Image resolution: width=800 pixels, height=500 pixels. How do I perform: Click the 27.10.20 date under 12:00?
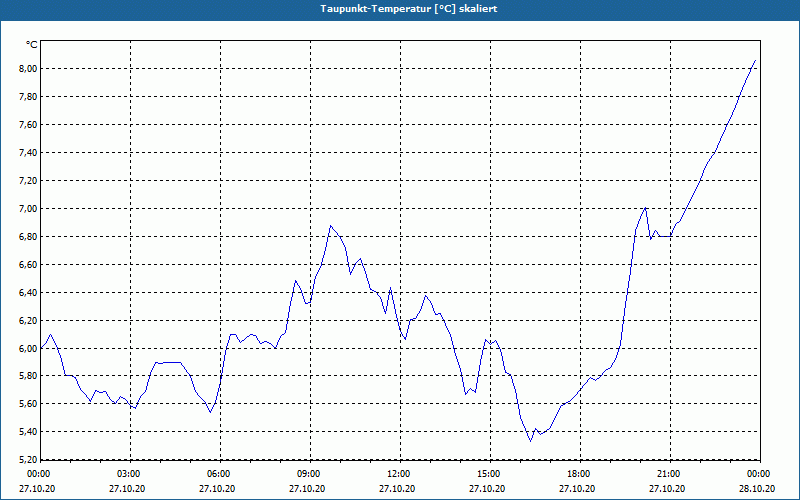(x=397, y=488)
